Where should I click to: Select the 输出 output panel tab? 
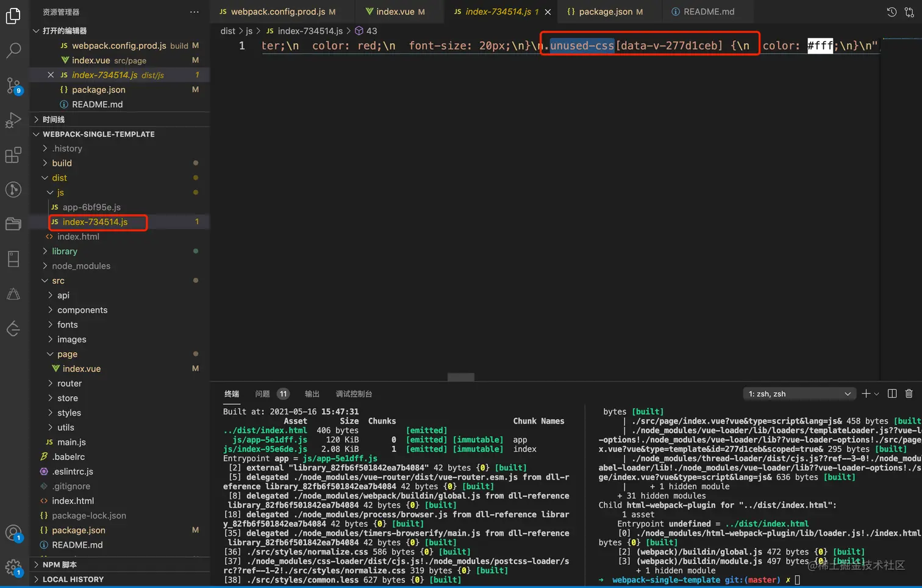pyautogui.click(x=312, y=394)
